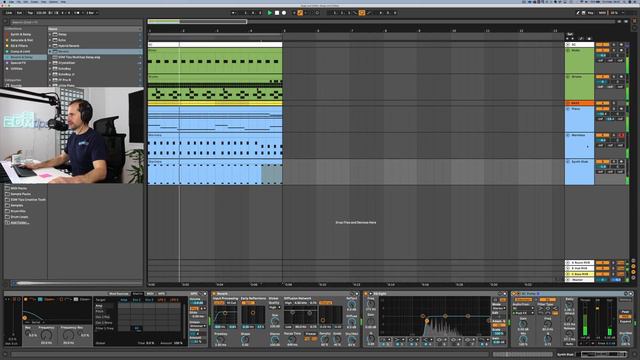Click the Reverb device Save Preset icon
This screenshot has width=640, height=360.
pyautogui.click(x=357, y=294)
